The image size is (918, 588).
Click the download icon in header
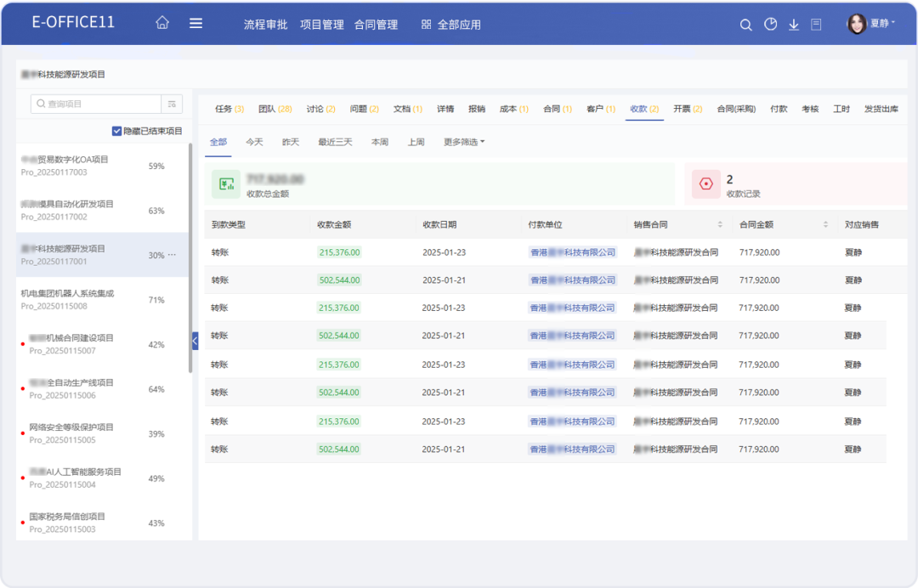pyautogui.click(x=794, y=25)
